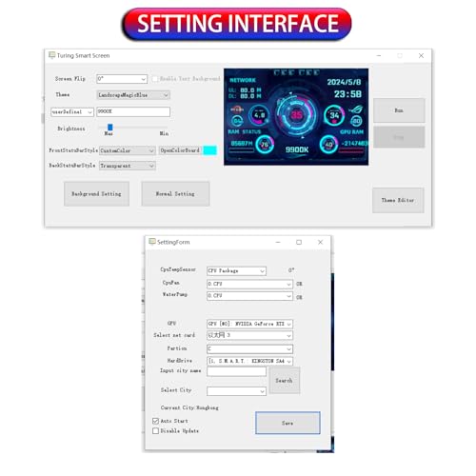
Task: Click the Input city name field
Action: tap(236, 371)
